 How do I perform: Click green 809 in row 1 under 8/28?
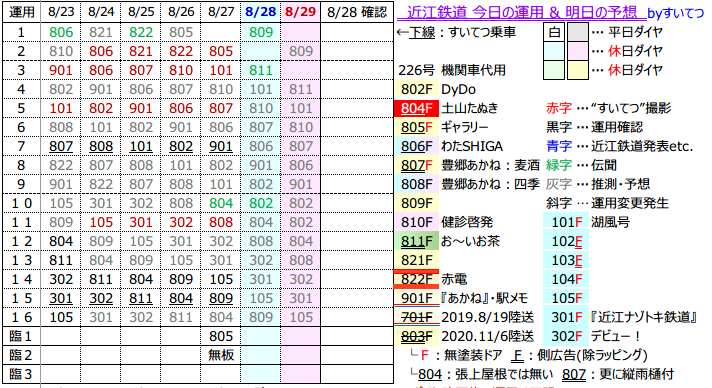click(261, 32)
